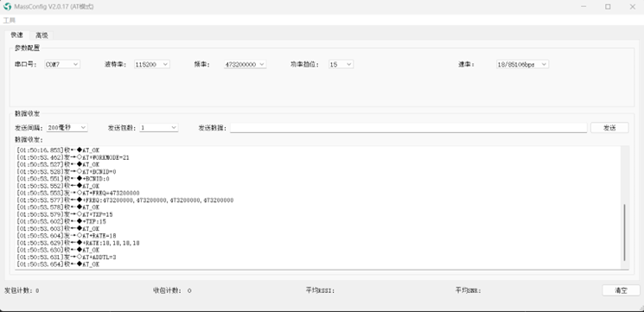The width and height of the screenshot is (644, 312).
Task: Click the log line AT+BCNID=0
Action: click(x=67, y=172)
